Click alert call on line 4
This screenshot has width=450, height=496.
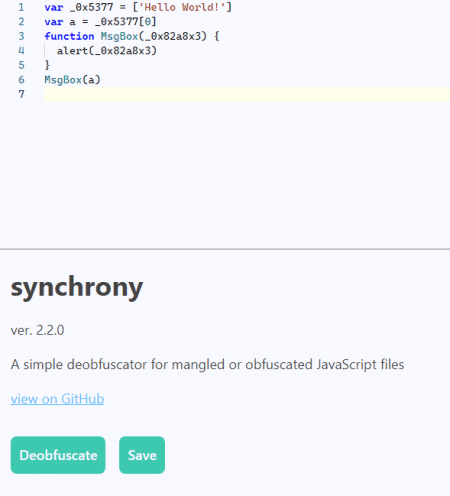pos(106,51)
